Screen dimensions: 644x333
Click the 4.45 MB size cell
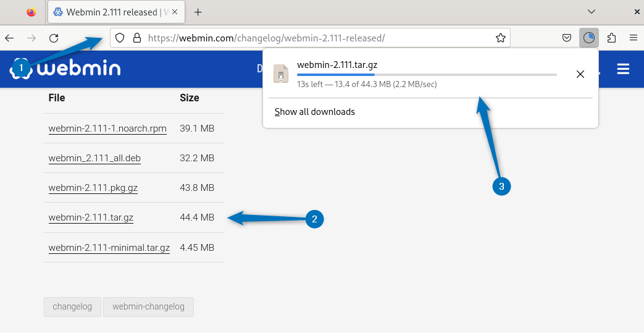click(x=197, y=248)
